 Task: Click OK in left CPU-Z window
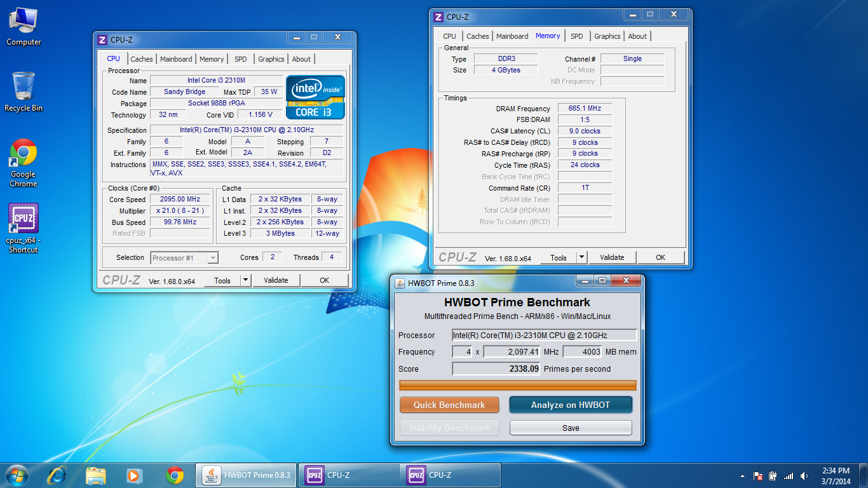pyautogui.click(x=325, y=280)
